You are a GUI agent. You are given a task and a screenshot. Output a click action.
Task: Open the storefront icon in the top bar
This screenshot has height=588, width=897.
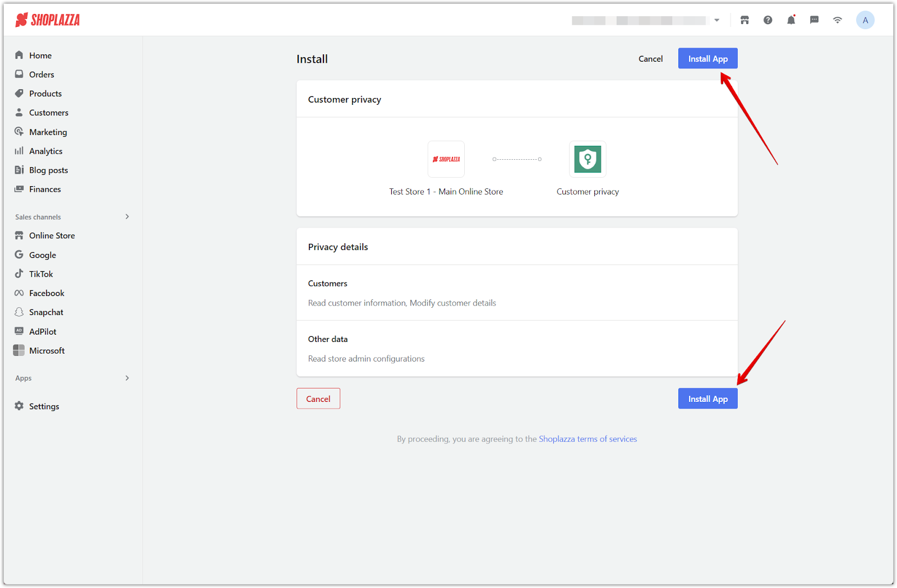pos(745,20)
